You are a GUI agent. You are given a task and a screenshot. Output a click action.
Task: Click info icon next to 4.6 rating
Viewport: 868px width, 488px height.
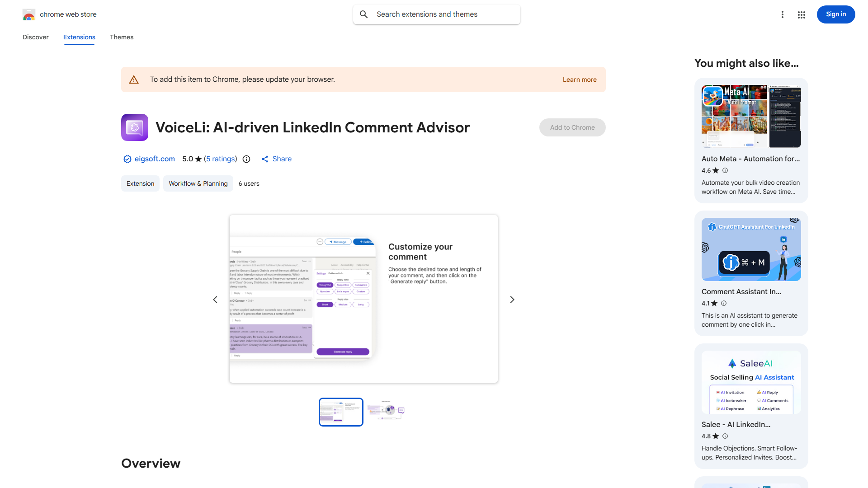[x=725, y=170]
